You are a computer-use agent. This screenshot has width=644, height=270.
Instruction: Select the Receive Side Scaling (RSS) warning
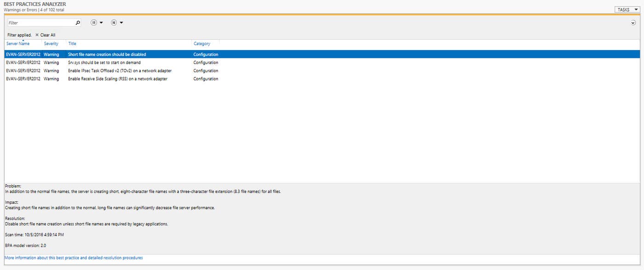click(117, 79)
